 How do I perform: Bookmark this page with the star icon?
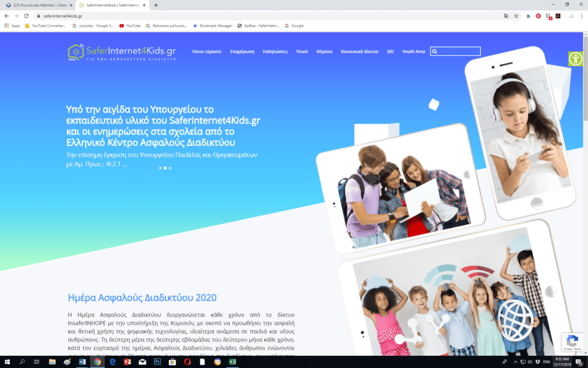(516, 16)
